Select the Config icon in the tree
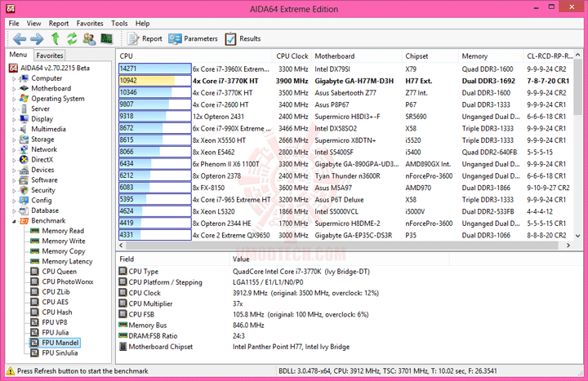 click(x=24, y=201)
